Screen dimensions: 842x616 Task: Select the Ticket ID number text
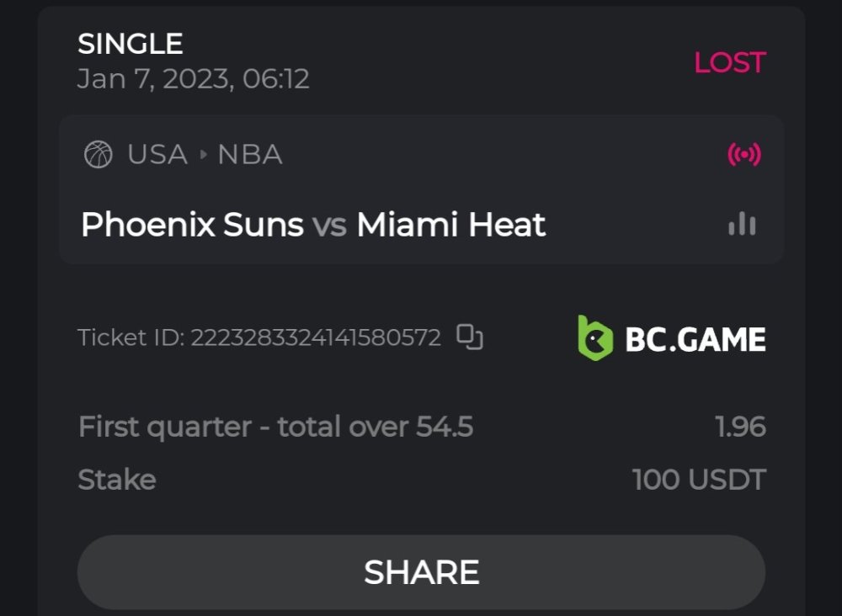click(315, 338)
